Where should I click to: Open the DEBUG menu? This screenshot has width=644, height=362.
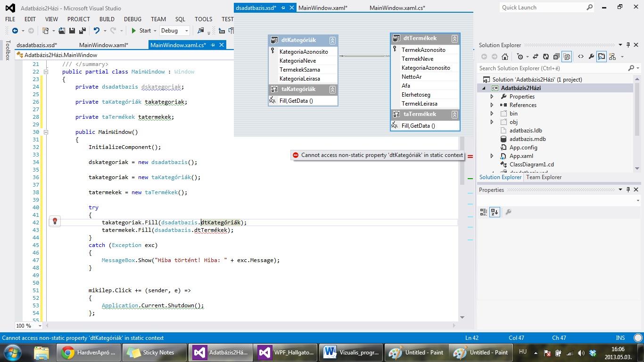[132, 19]
